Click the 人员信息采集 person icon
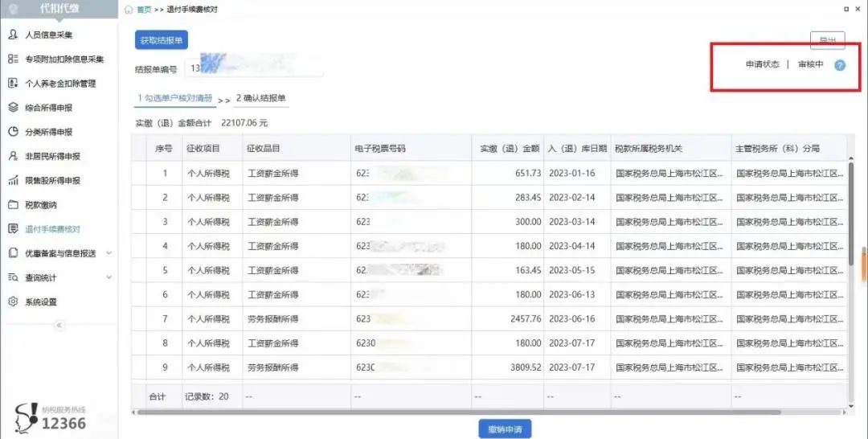Image resolution: width=868 pixels, height=439 pixels. point(13,35)
